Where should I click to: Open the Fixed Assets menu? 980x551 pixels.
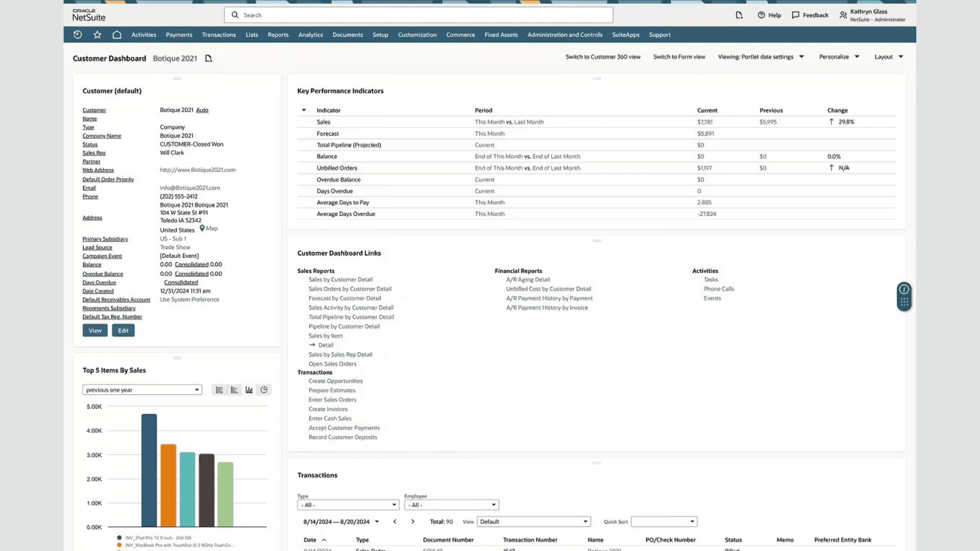coord(501,35)
